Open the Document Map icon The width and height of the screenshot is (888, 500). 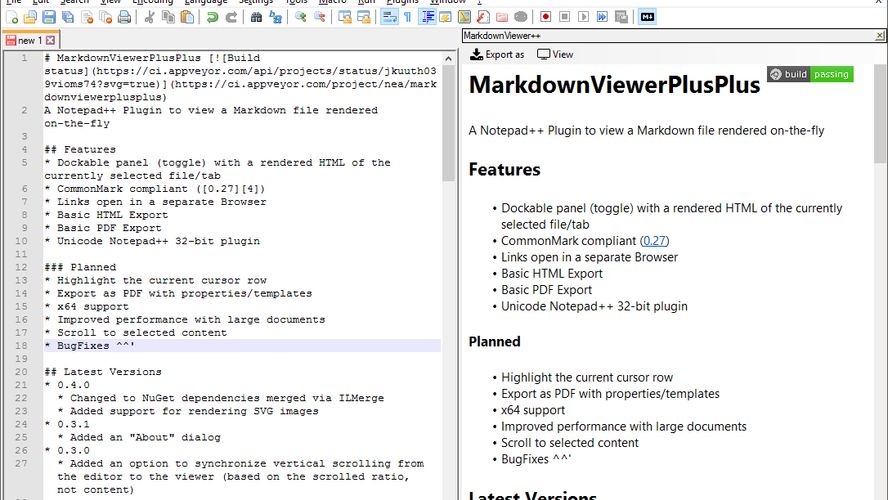tap(464, 17)
